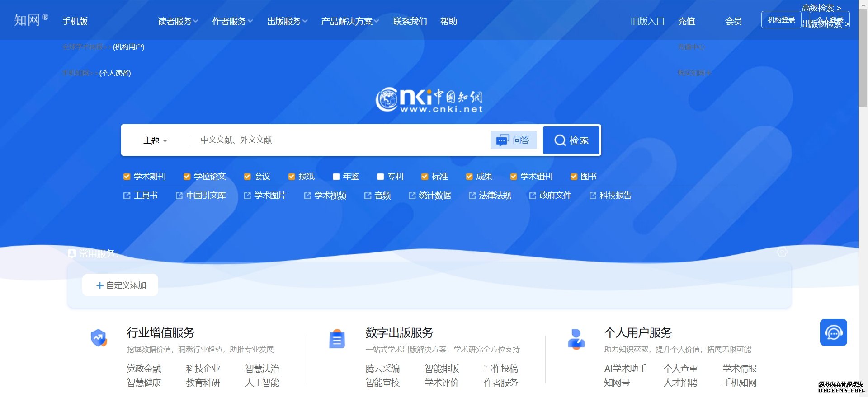868x397 pixels.
Task: Click the 统计数据 external link icon
Action: [x=412, y=196]
